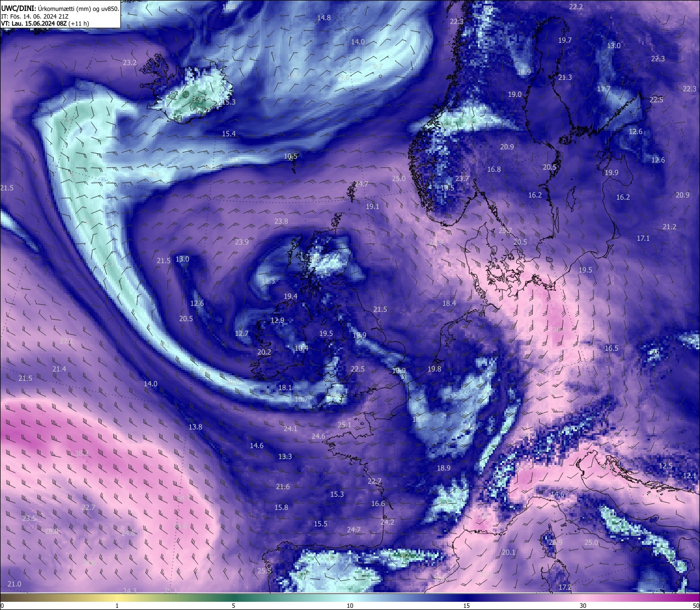The image size is (700, 610).
Task: Click the colorbar tick label '5'
Action: click(234, 606)
